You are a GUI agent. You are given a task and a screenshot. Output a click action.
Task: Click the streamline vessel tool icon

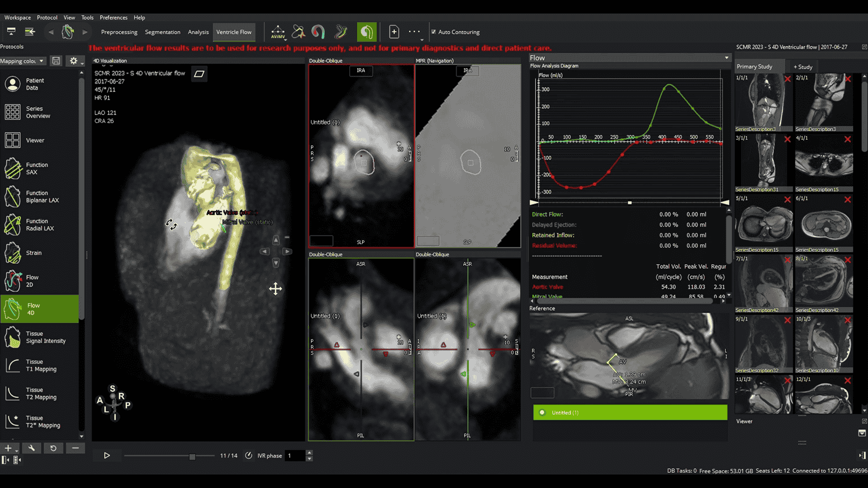[341, 32]
